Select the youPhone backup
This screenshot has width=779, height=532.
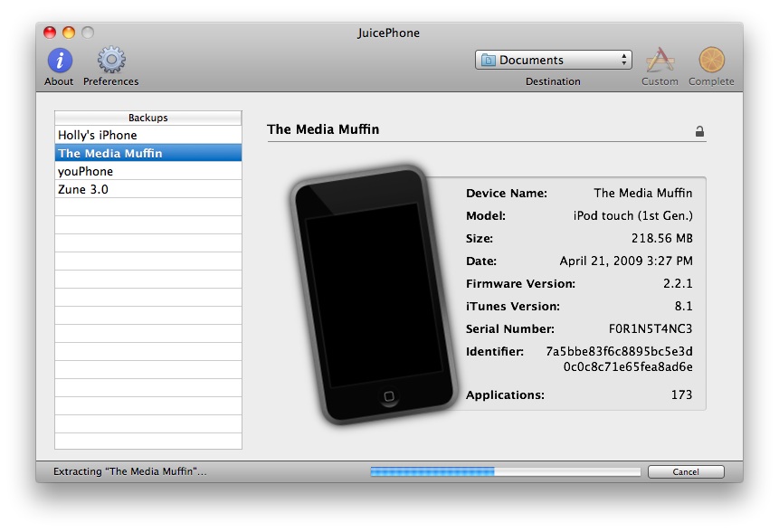(x=148, y=171)
